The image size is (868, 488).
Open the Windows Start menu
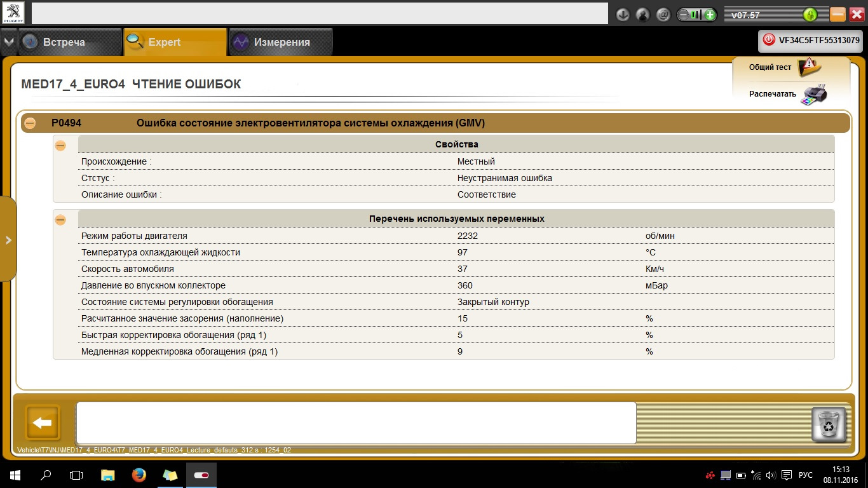[x=15, y=475]
